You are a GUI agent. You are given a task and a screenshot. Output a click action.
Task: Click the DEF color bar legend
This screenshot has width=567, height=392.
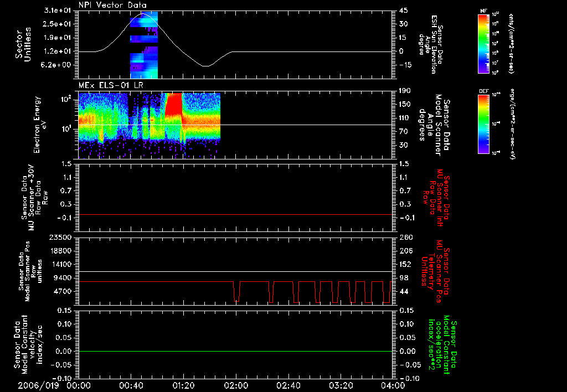(483, 124)
